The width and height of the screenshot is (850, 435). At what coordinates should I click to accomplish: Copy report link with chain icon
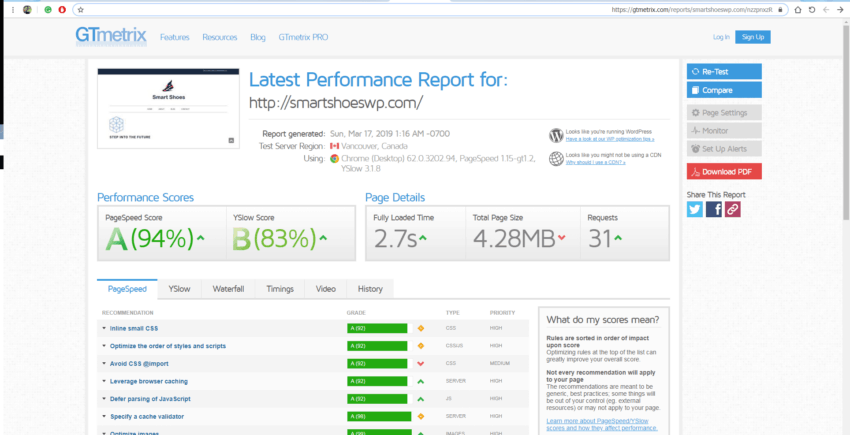(733, 209)
